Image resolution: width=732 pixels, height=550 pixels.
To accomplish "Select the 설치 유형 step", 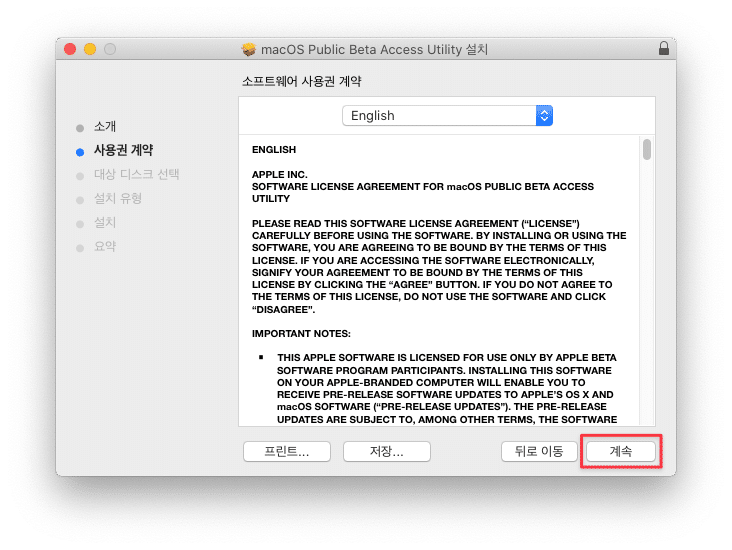I will point(118,198).
